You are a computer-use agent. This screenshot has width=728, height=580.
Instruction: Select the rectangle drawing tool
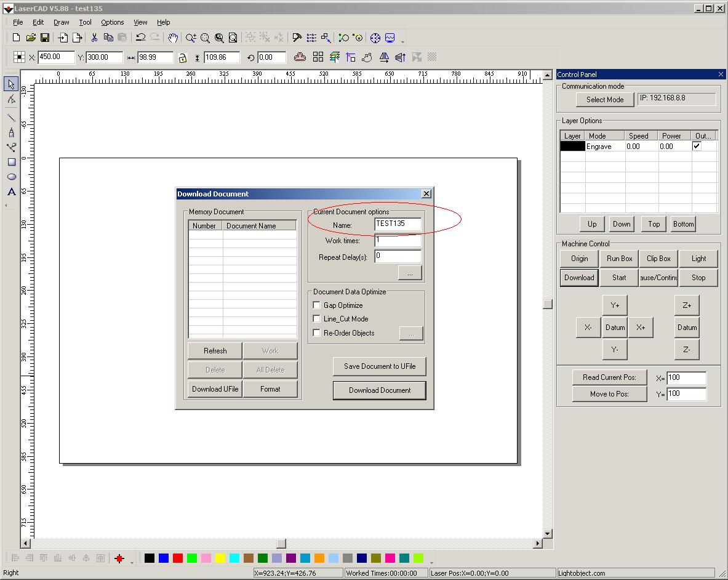pyautogui.click(x=11, y=162)
